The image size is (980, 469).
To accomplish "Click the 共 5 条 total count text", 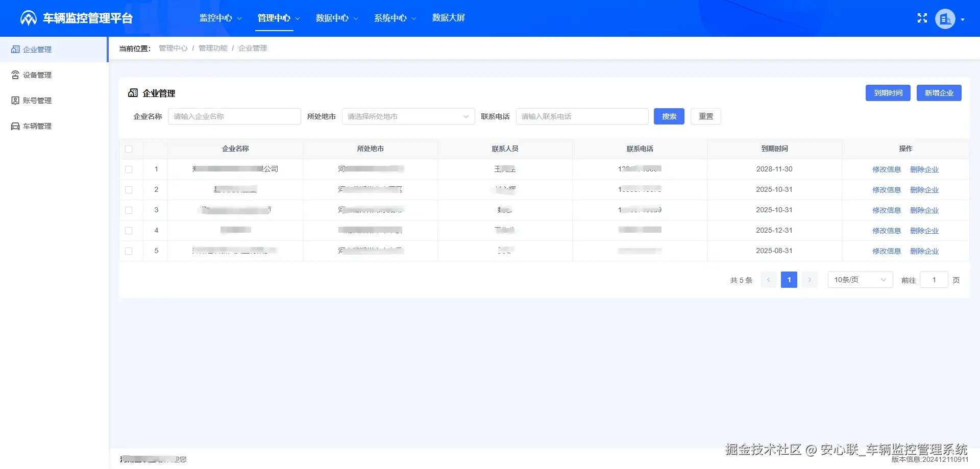I will pyautogui.click(x=741, y=280).
